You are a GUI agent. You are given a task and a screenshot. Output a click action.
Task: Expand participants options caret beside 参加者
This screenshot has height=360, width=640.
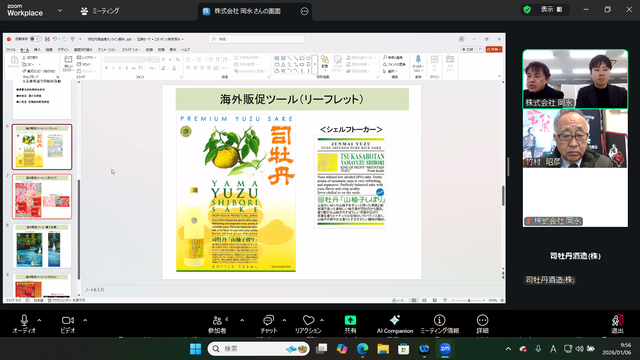[x=242, y=320]
